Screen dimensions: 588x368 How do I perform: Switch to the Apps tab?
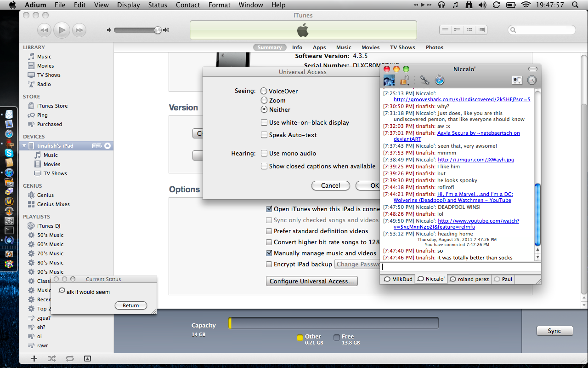coord(319,47)
